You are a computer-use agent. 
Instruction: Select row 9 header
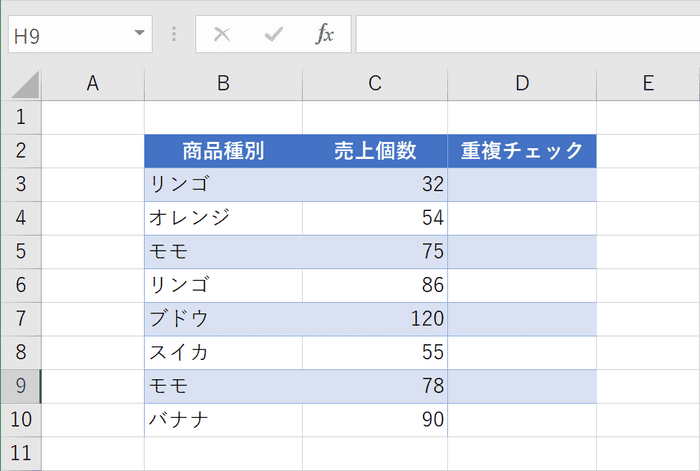pyautogui.click(x=21, y=386)
